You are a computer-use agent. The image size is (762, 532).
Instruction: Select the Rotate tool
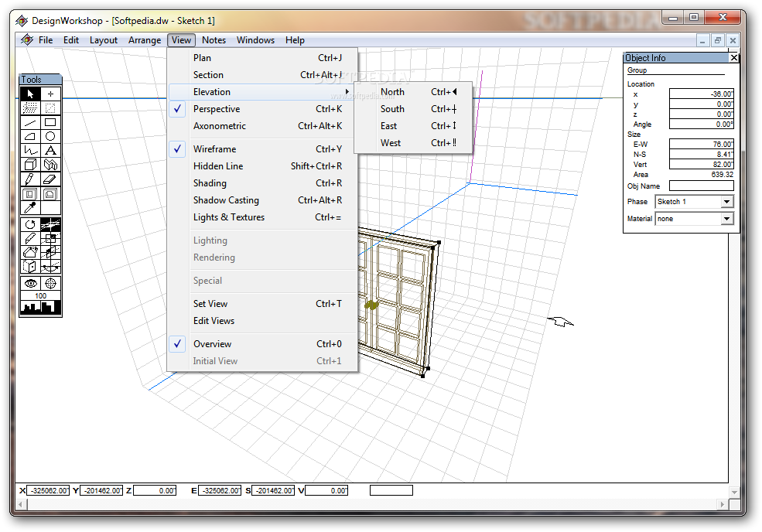30,224
